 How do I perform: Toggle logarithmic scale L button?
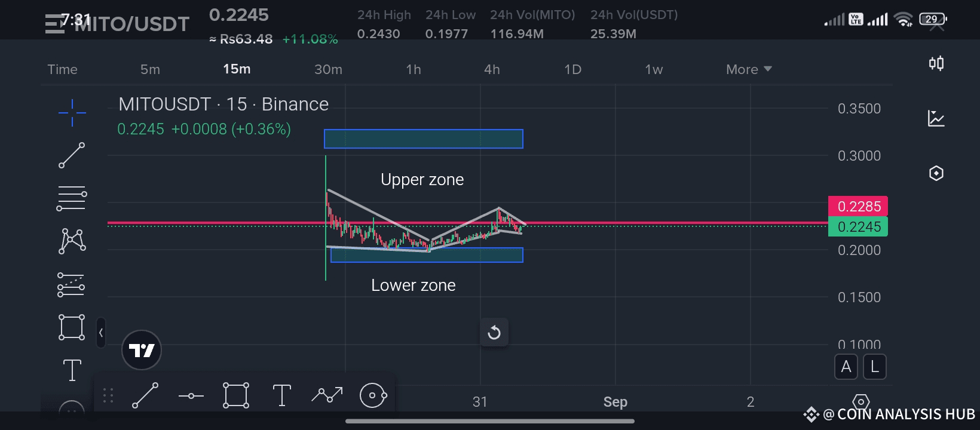[874, 367]
